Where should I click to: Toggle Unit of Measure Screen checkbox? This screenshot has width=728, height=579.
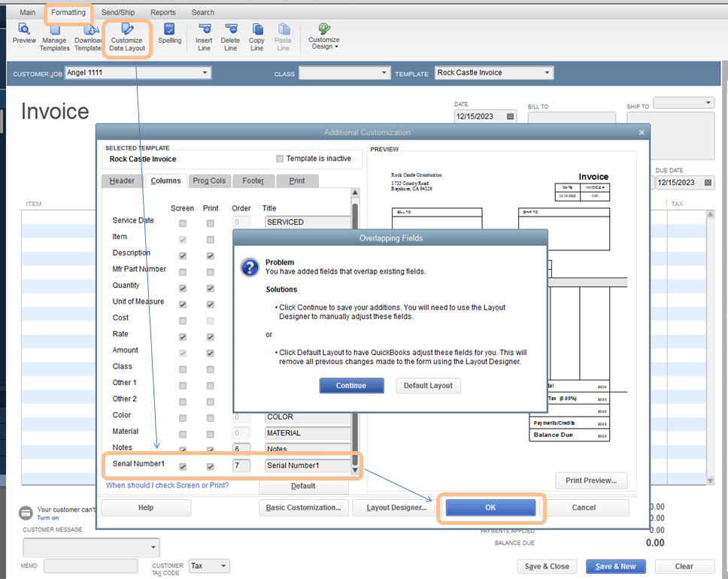click(x=183, y=305)
